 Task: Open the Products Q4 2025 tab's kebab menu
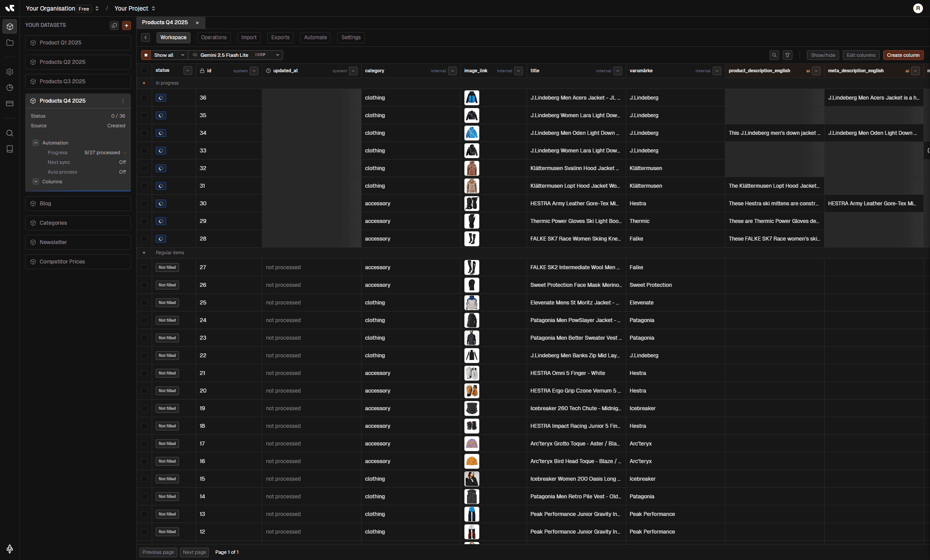coord(123,101)
